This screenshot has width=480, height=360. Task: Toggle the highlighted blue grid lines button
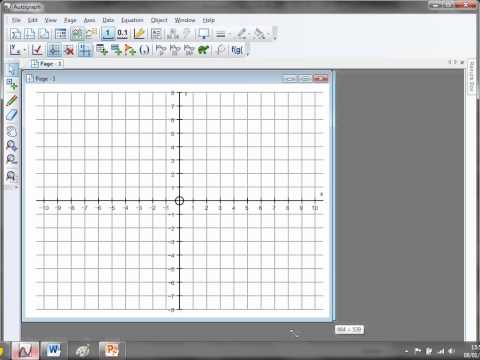pos(85,50)
